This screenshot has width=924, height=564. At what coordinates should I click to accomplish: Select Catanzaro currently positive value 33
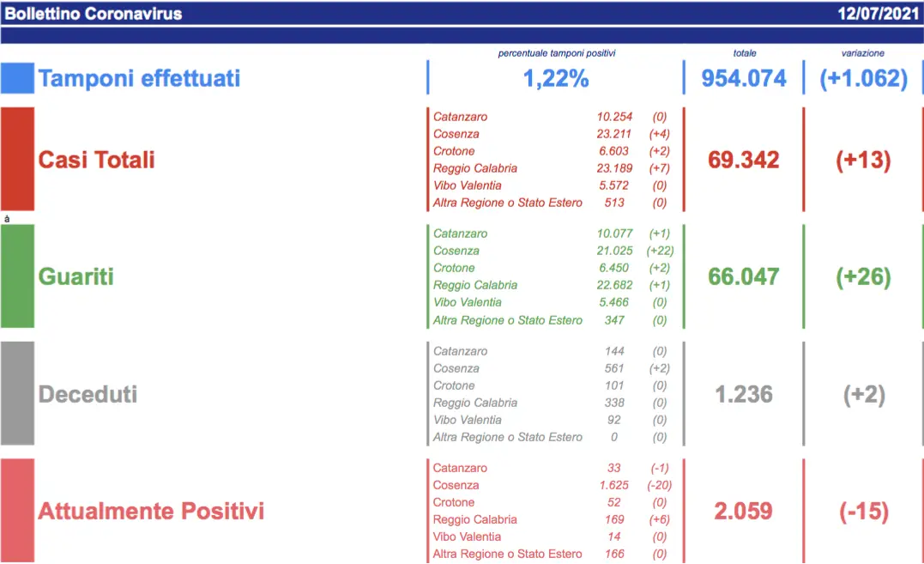(614, 468)
